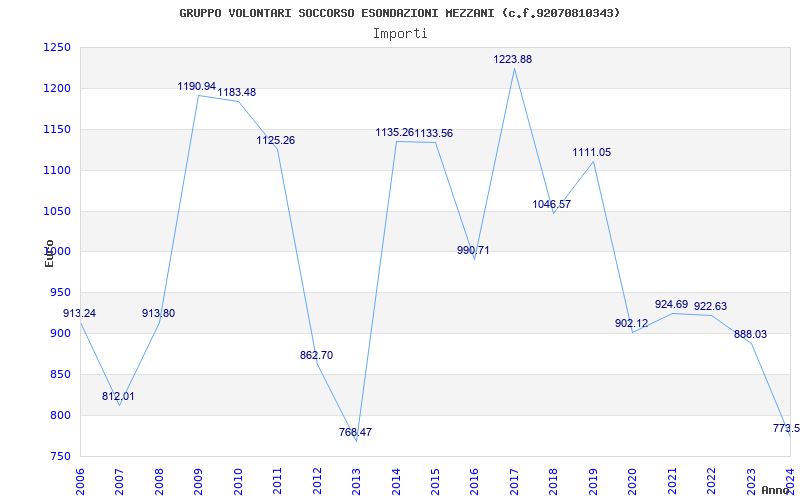The height and width of the screenshot is (500, 800).
Task: Select the 922.63 data label
Action: [710, 306]
